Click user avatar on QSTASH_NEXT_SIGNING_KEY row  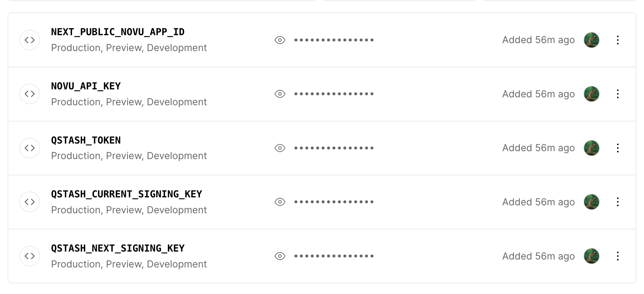pos(592,256)
